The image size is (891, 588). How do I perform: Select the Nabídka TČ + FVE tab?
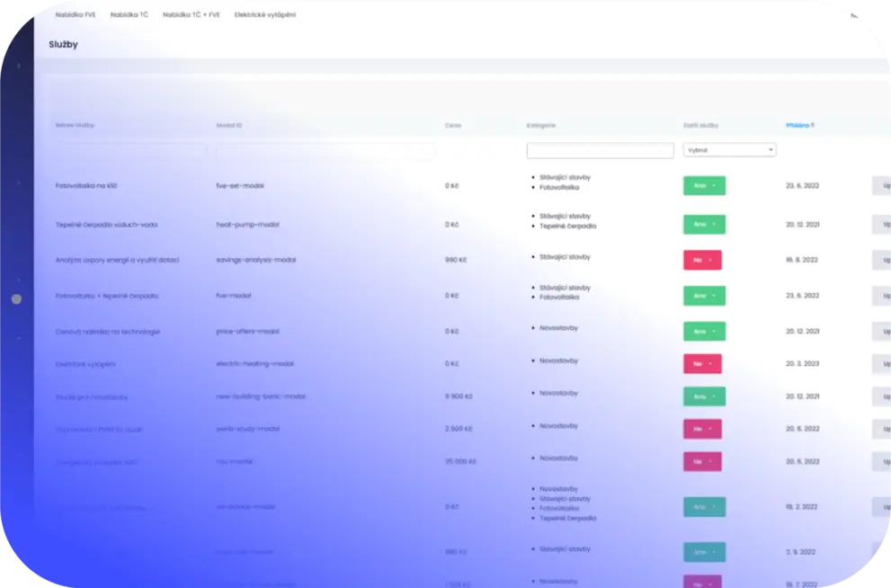[191, 14]
